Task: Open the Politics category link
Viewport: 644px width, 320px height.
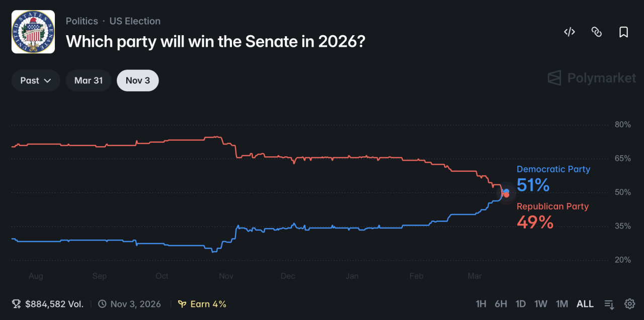Action: point(82,21)
